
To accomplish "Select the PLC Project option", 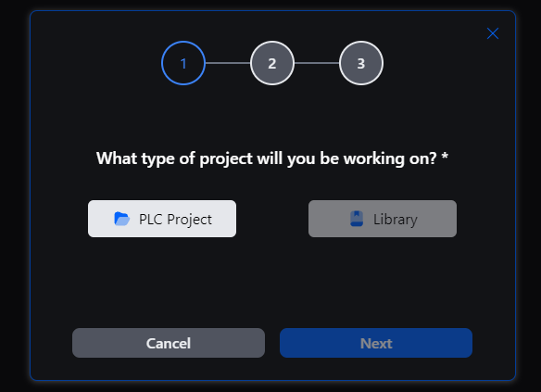I will 162,219.
